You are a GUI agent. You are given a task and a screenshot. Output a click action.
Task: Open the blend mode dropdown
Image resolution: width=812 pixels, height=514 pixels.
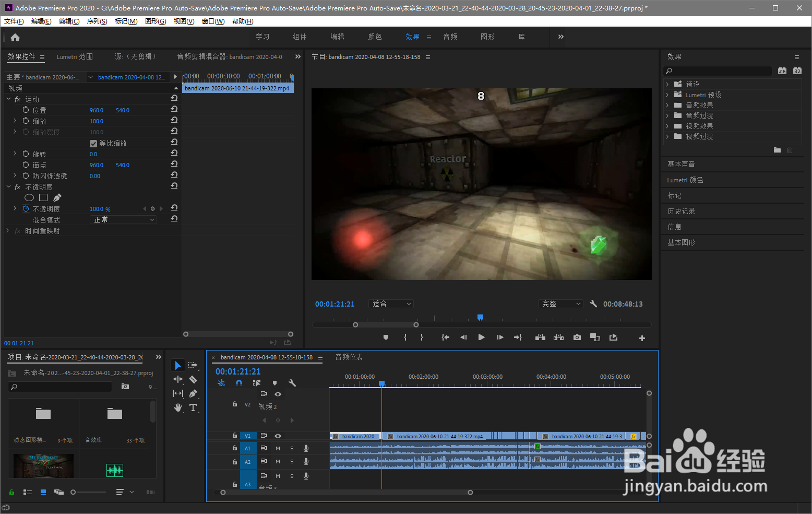pyautogui.click(x=124, y=220)
